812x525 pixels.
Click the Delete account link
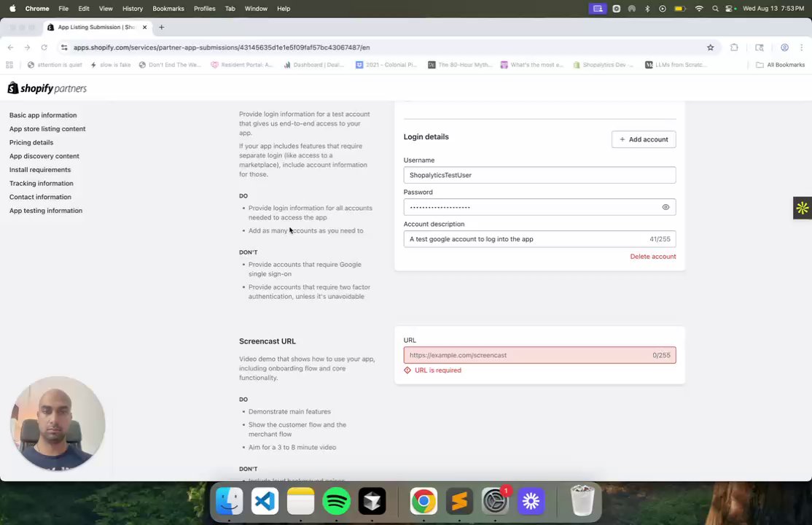[652, 257]
